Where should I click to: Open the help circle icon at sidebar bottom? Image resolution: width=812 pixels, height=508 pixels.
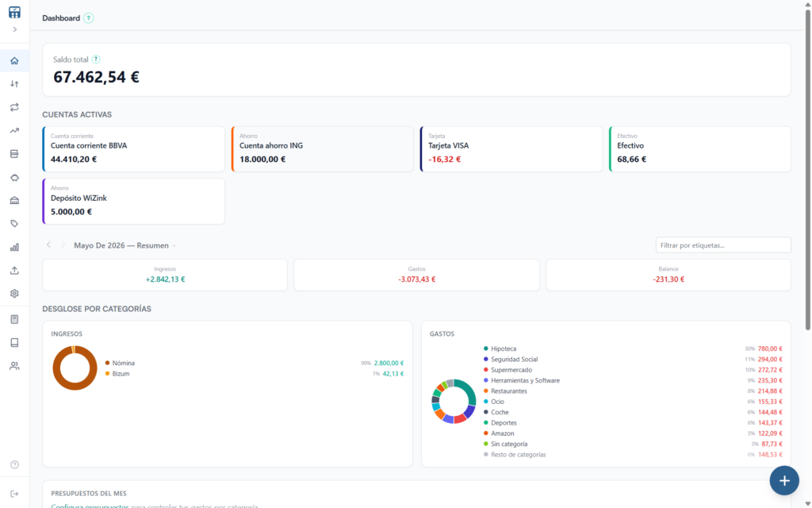click(x=14, y=464)
